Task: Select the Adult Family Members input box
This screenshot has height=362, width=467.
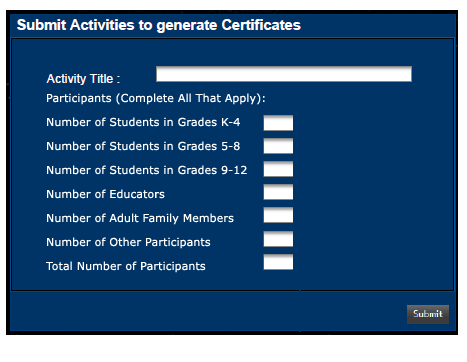Action: (x=278, y=215)
